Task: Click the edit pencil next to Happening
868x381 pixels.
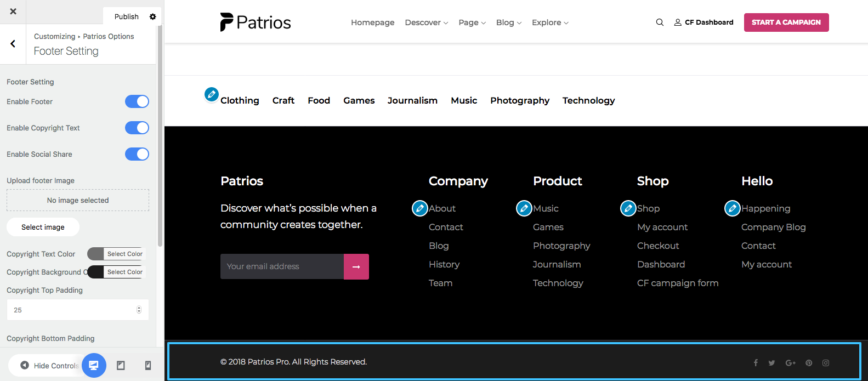Action: [x=733, y=208]
